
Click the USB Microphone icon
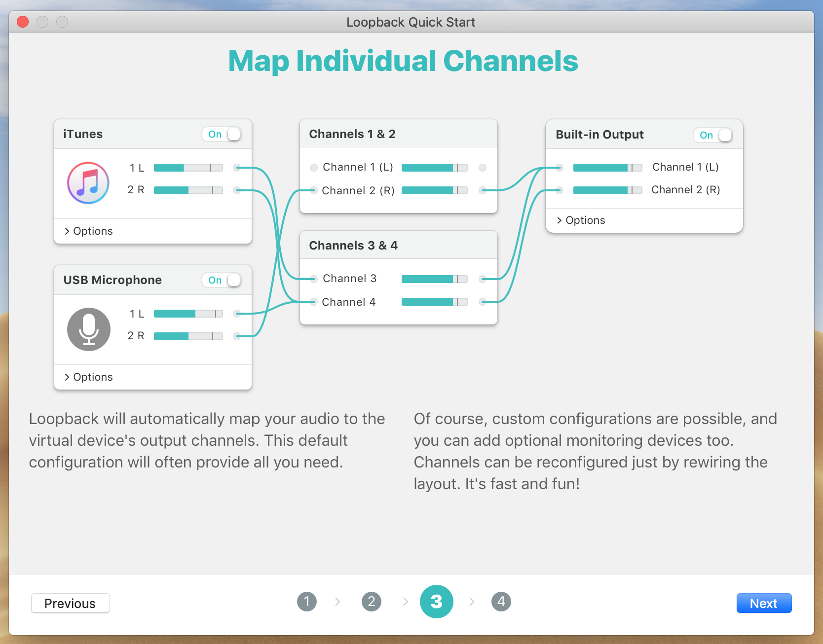click(89, 329)
